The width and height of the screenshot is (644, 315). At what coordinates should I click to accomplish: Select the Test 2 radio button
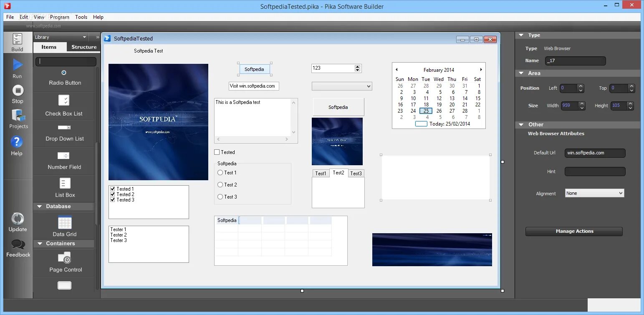point(220,184)
